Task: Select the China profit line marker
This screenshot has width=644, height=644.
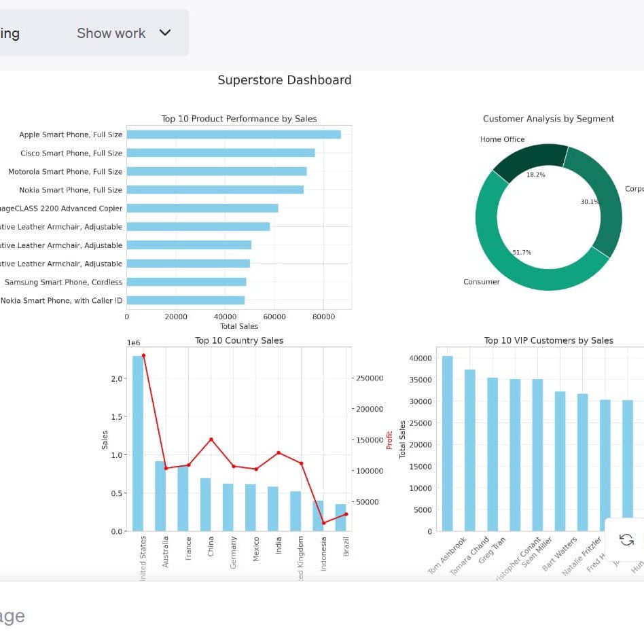Action: pyautogui.click(x=211, y=440)
